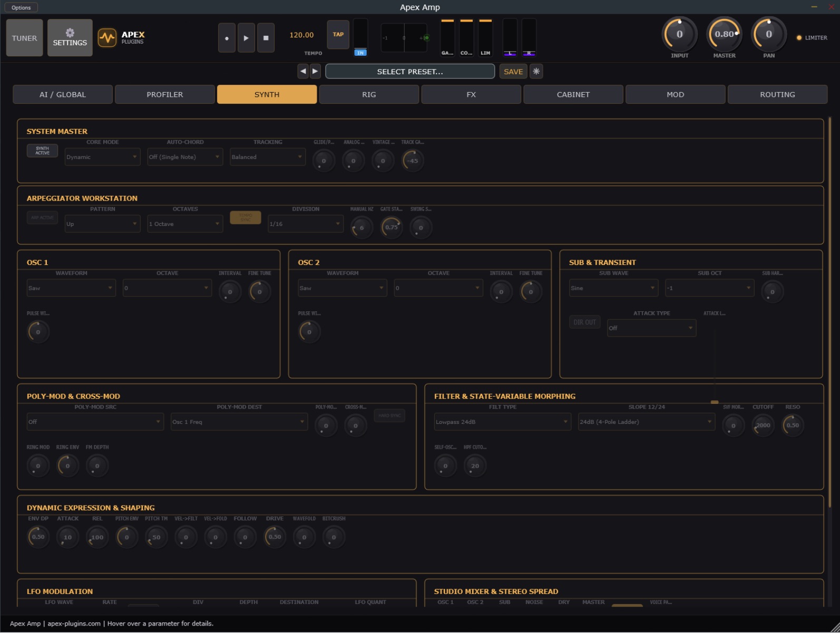Click the Env Dp knob showing 0.50
The width and height of the screenshot is (840, 633).
click(x=38, y=537)
